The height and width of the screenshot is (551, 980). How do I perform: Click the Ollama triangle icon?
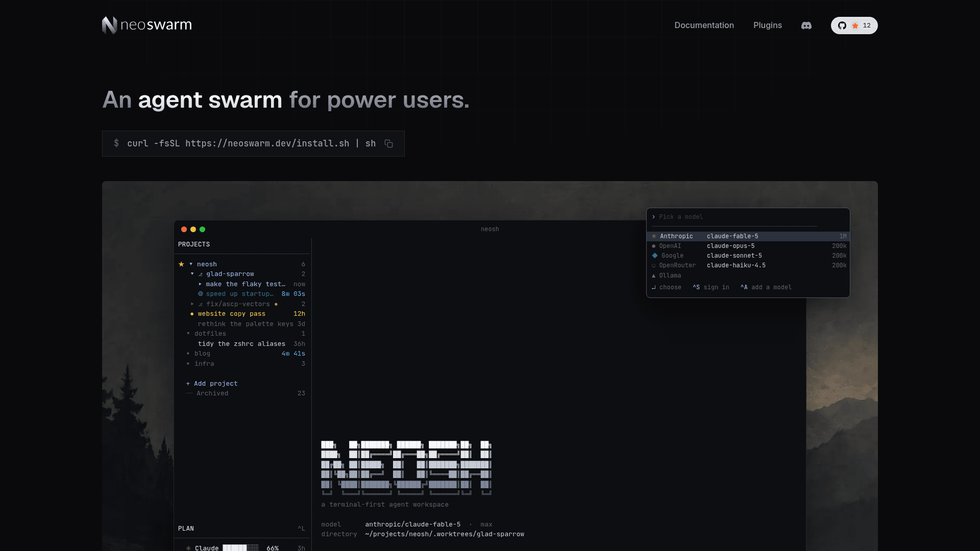pyautogui.click(x=654, y=275)
